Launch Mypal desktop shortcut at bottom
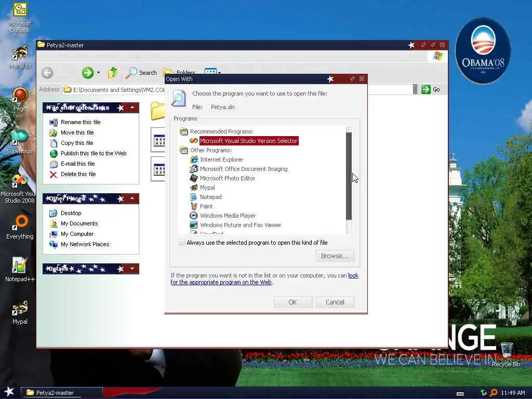Screen dimensions: 532x399 [20, 312]
